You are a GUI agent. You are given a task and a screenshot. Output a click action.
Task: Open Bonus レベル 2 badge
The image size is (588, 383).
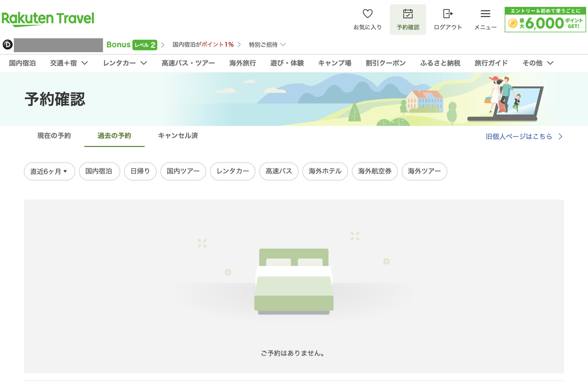click(x=131, y=45)
